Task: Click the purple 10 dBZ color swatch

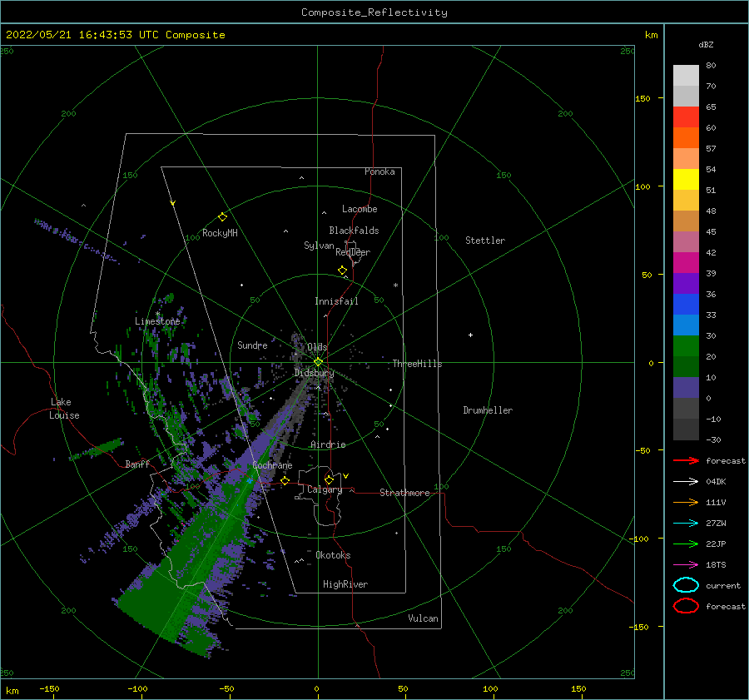Action: [x=686, y=387]
